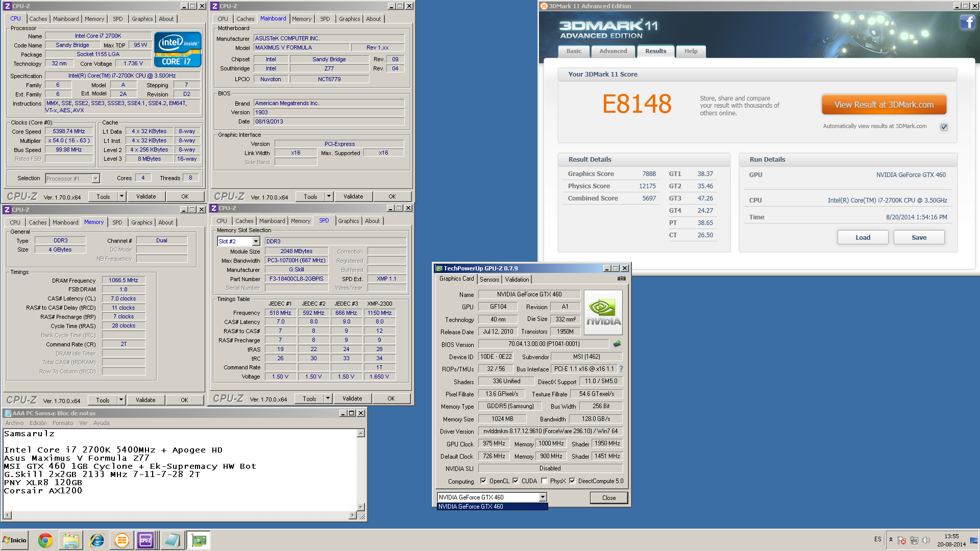
Task: Click the taskbar clock
Action: [x=951, y=540]
